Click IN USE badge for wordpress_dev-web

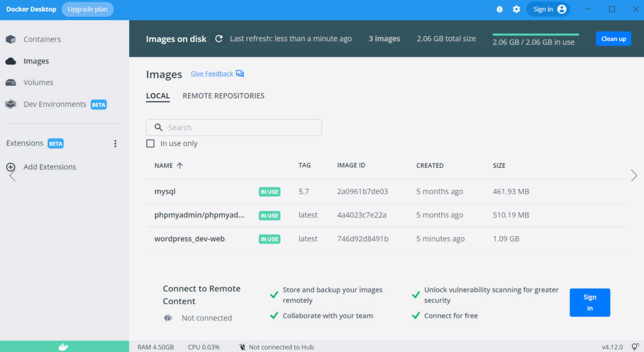tap(269, 239)
